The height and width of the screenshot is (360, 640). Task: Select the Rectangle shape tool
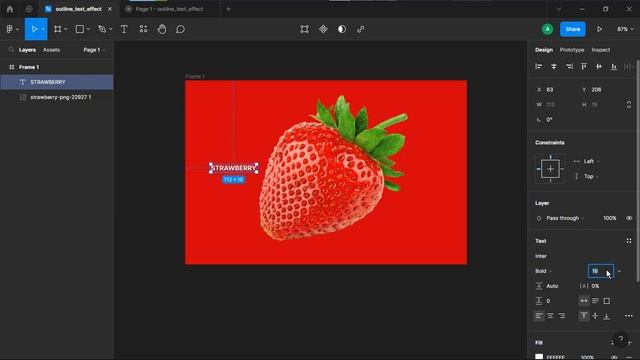pos(80,29)
